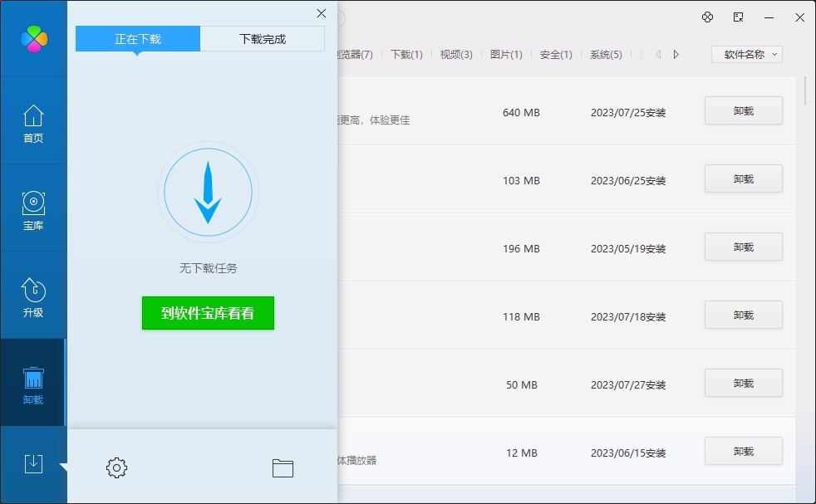The height and width of the screenshot is (504, 816).
Task: Uninstall the 640 MB software installed 2023/07/25
Action: (742, 110)
